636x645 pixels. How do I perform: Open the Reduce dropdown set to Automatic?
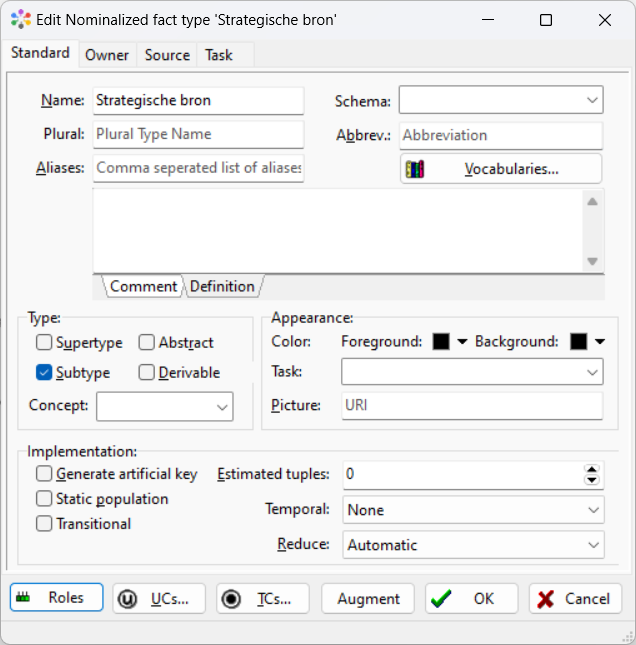coord(473,545)
